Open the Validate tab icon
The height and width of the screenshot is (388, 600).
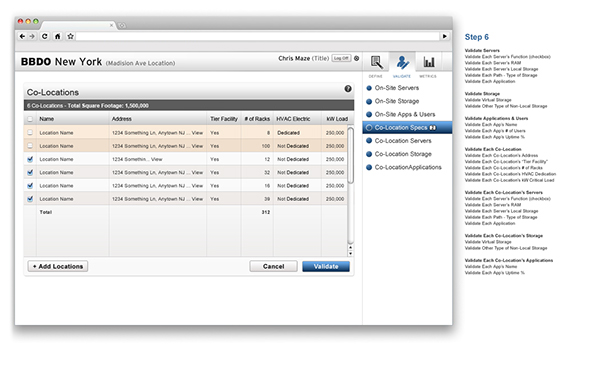click(402, 62)
